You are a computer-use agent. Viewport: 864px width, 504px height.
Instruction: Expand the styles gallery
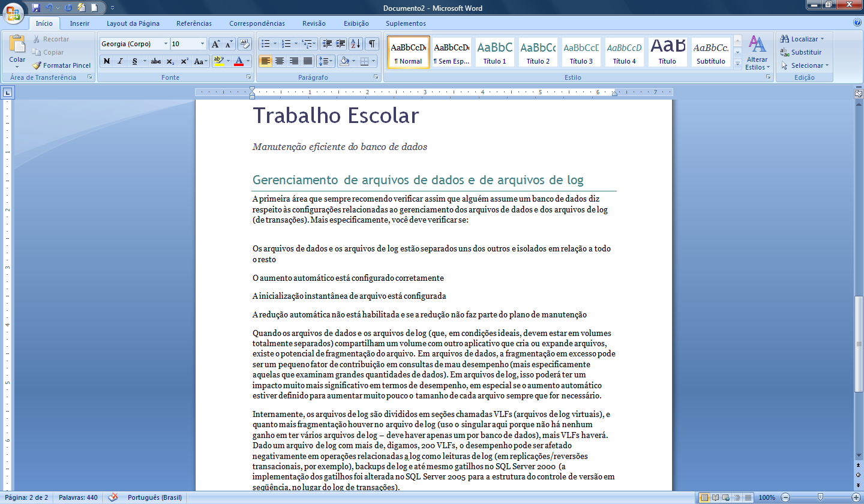737,63
